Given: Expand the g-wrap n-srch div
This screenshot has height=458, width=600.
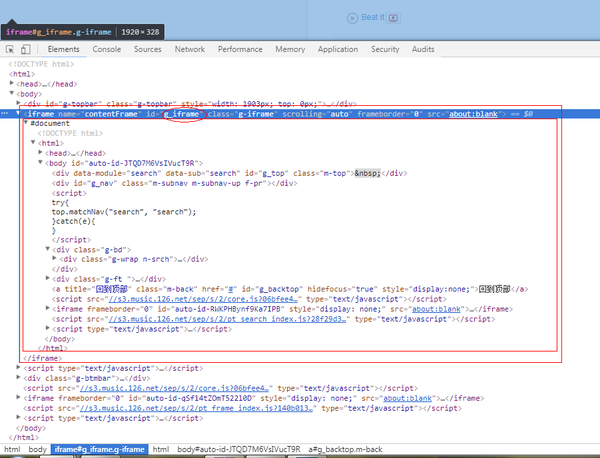Looking at the screenshot, I should tap(54, 258).
